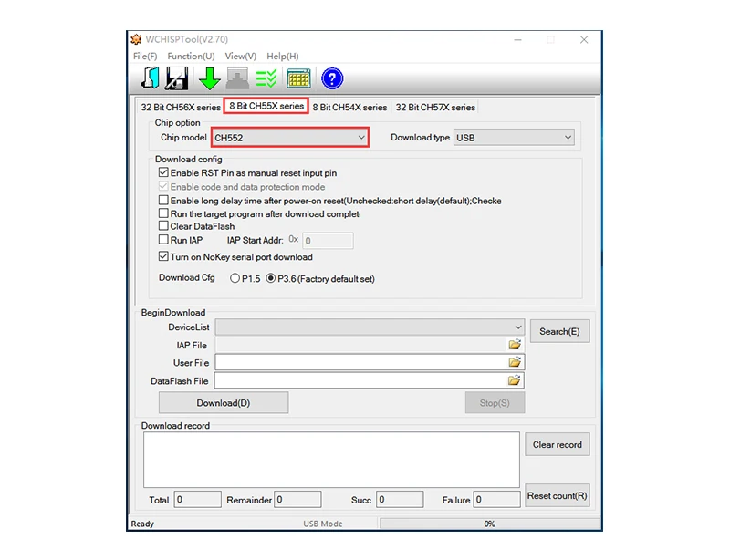Click the IAP File path field
Viewport: 730px width, 560px height.
coord(361,345)
